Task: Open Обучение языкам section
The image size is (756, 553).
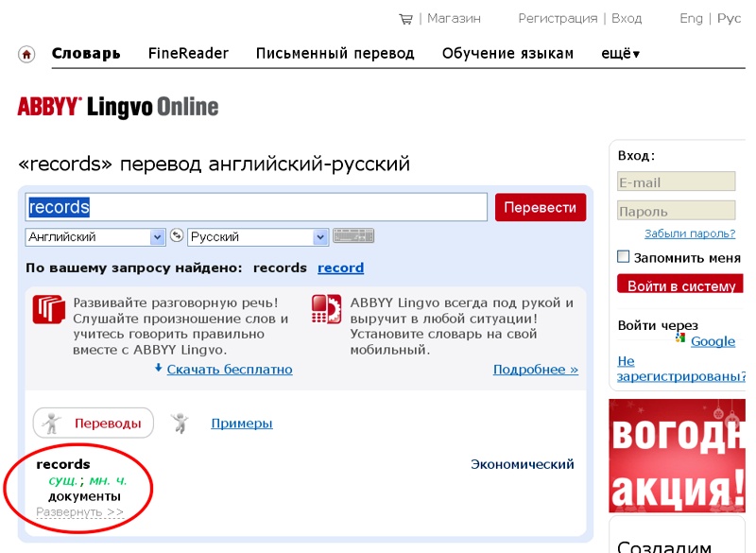Action: point(507,54)
